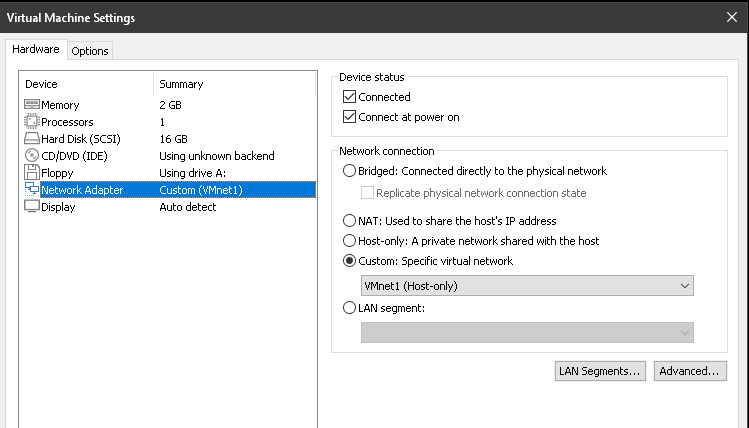This screenshot has width=749, height=428.
Task: Uncheck the Connected checkbox
Action: [349, 96]
